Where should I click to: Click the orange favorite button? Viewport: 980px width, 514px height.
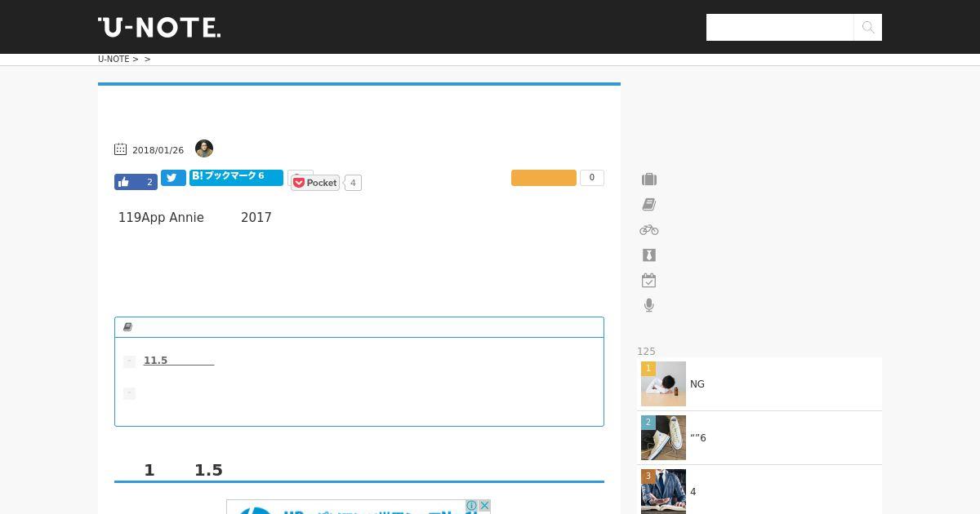[x=544, y=178]
